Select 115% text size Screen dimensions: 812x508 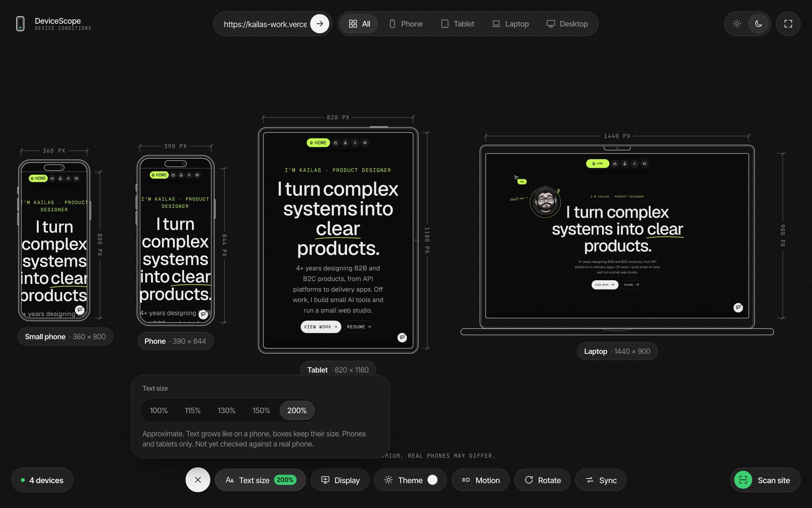pyautogui.click(x=193, y=410)
